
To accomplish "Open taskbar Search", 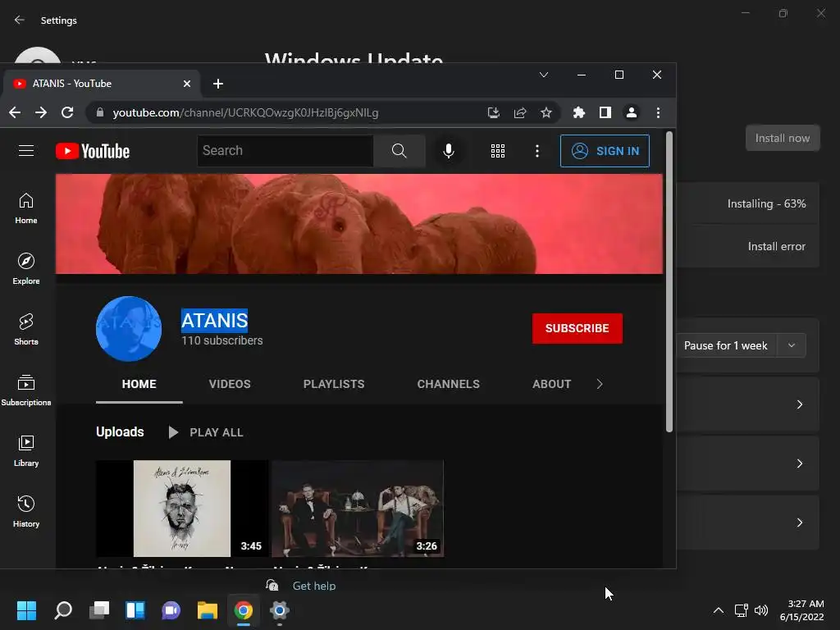I will (x=62, y=610).
